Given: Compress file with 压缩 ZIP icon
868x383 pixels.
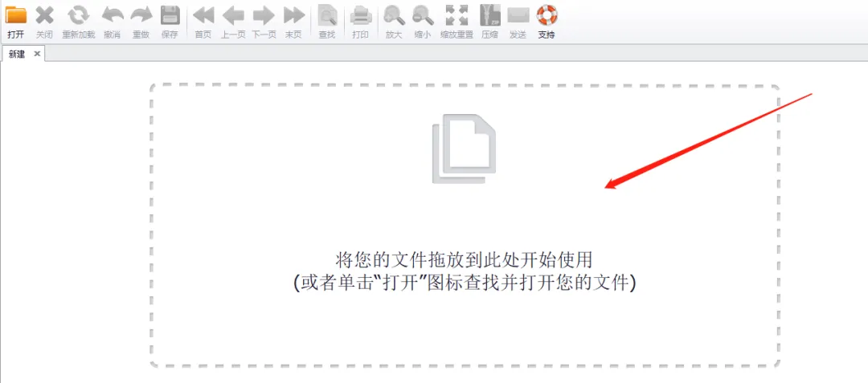Looking at the screenshot, I should click(x=489, y=15).
